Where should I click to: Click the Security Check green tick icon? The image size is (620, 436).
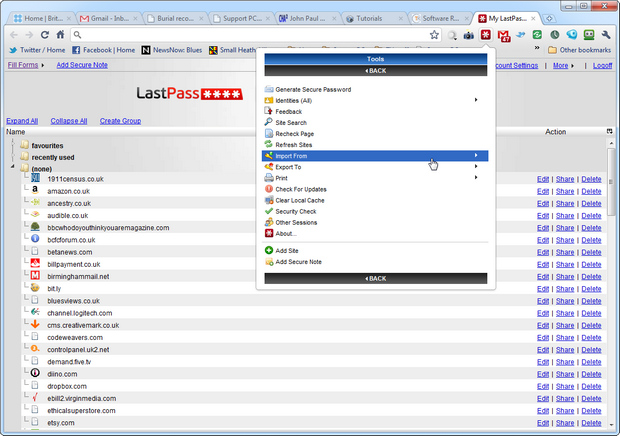tap(269, 211)
